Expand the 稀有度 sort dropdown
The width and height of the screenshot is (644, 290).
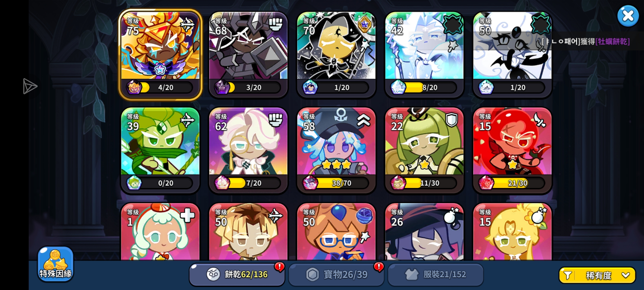tap(597, 275)
